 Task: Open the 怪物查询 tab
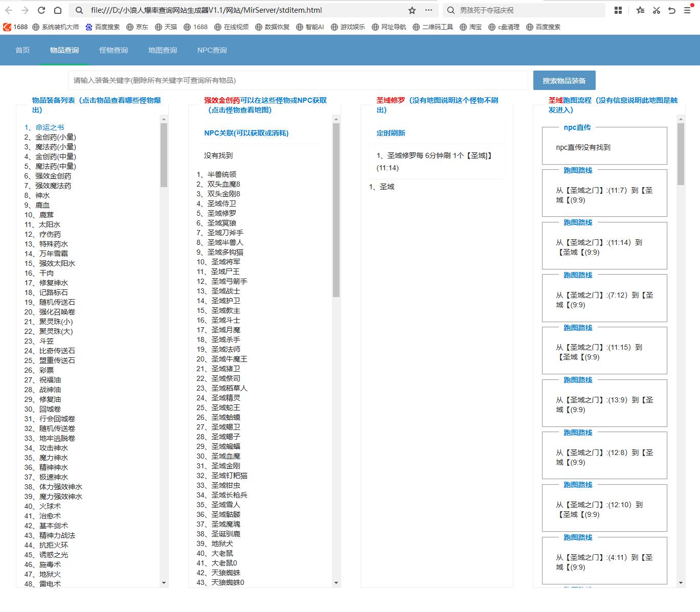tap(114, 50)
